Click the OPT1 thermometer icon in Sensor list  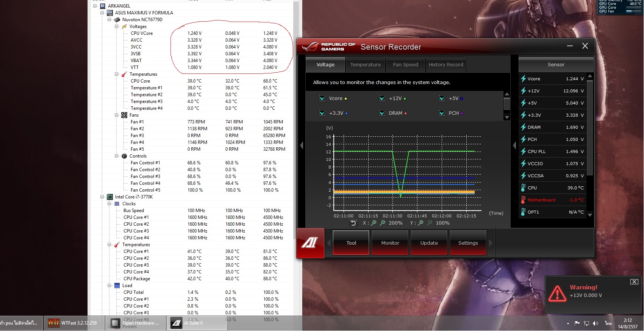524,212
